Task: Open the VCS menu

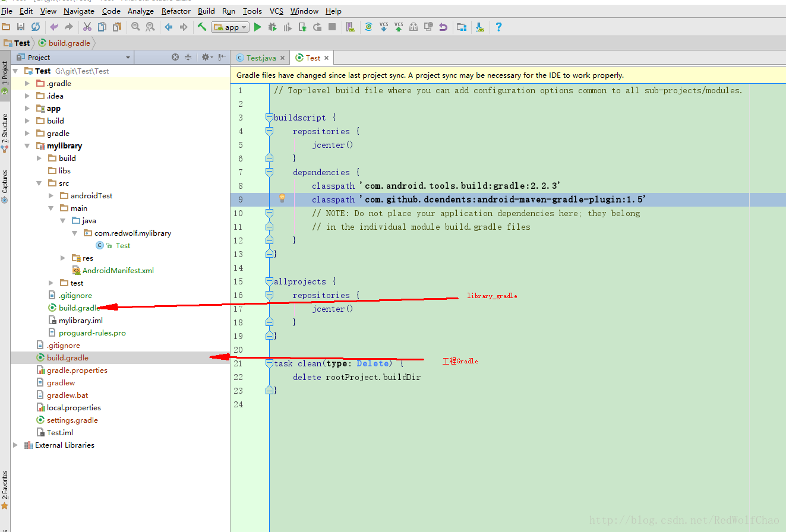Action: point(276,11)
